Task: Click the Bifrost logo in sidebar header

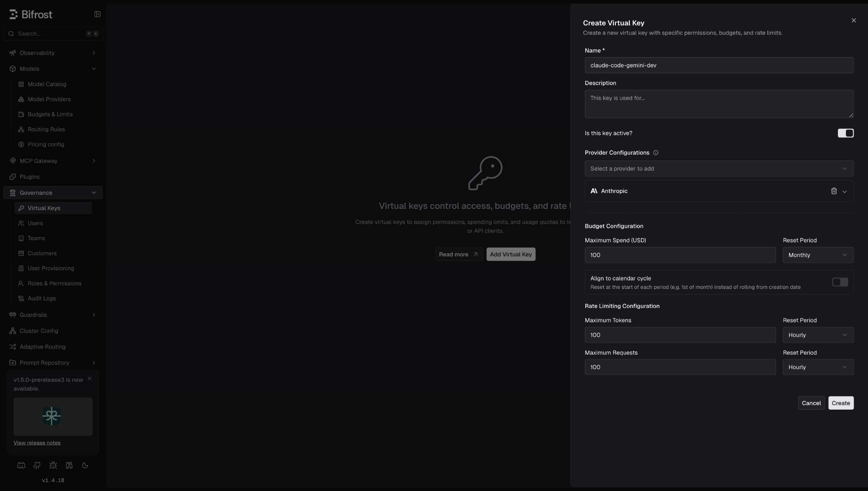Action: tap(31, 14)
